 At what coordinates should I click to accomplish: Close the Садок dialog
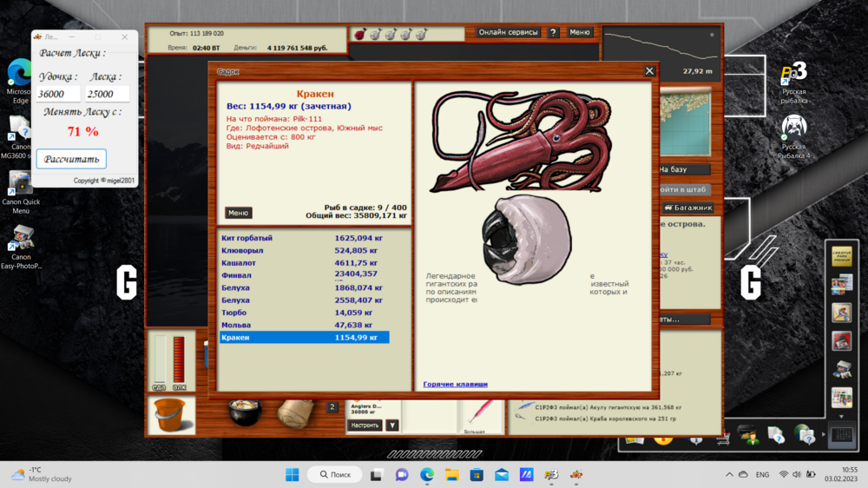pos(649,71)
